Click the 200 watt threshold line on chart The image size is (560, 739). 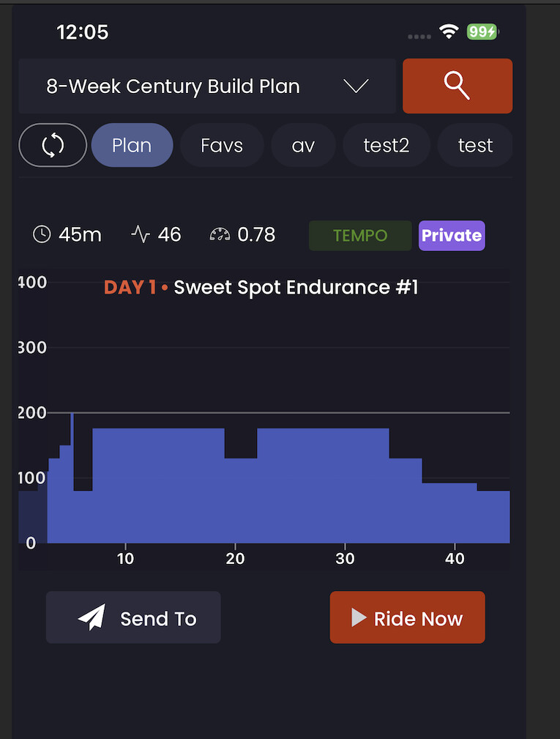pos(293,413)
